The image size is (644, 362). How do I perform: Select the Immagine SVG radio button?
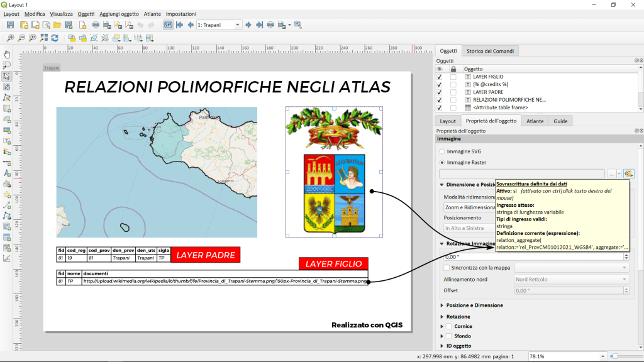click(442, 151)
